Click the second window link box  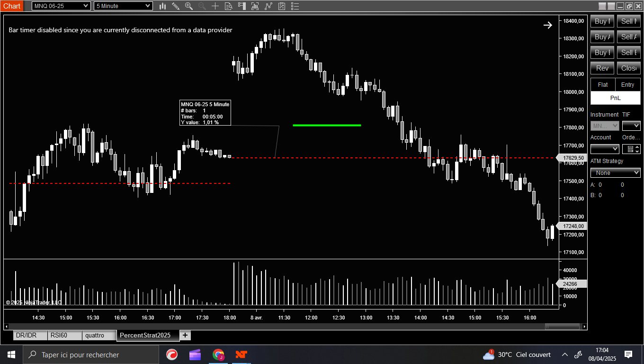coord(611,6)
